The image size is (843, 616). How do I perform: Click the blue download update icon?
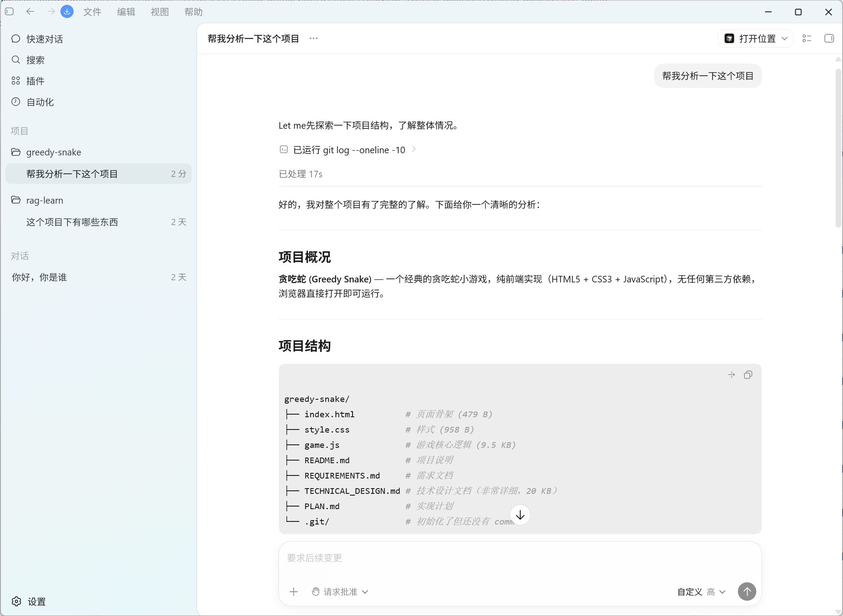coord(67,12)
